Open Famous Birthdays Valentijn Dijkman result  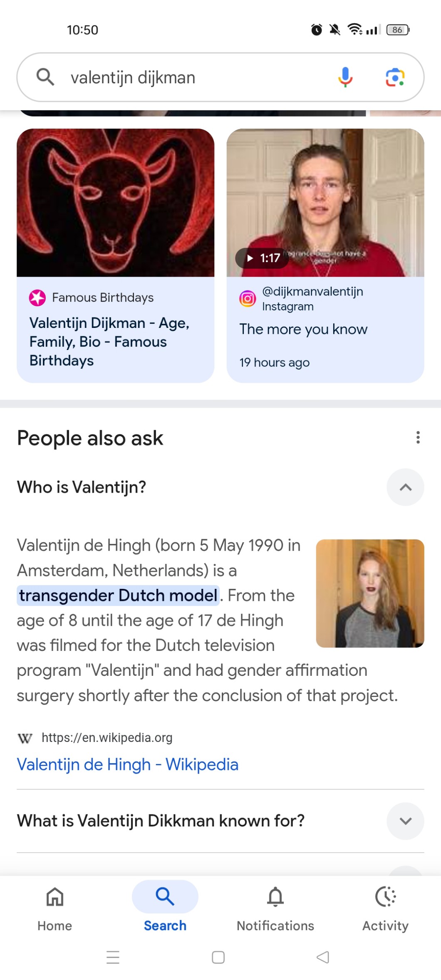109,341
